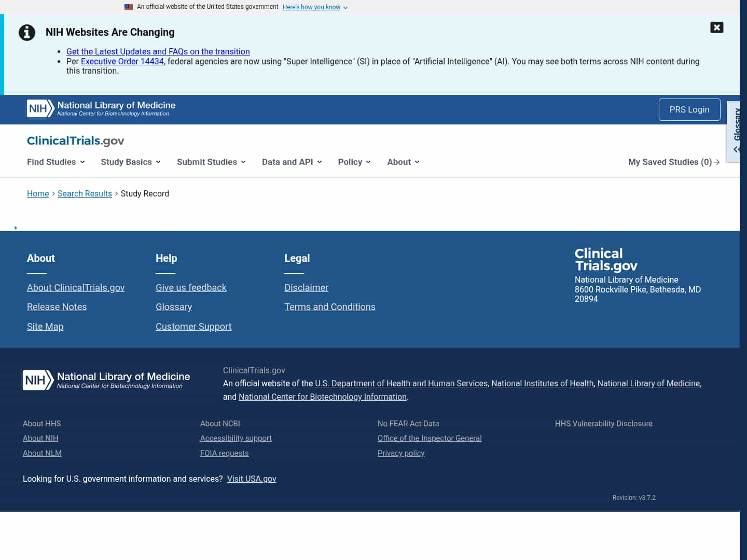Open About NCBI link

pyautogui.click(x=220, y=424)
